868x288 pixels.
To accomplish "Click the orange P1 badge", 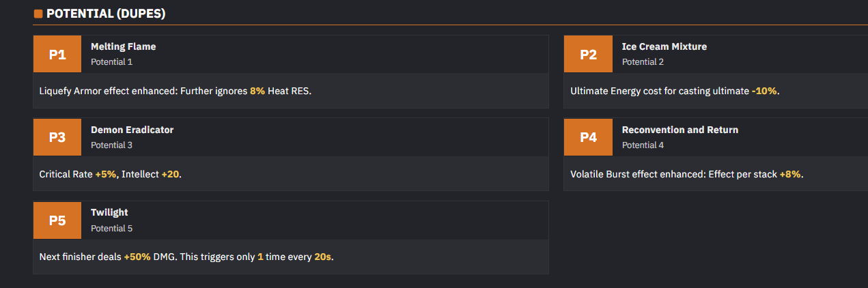I will pos(57,55).
